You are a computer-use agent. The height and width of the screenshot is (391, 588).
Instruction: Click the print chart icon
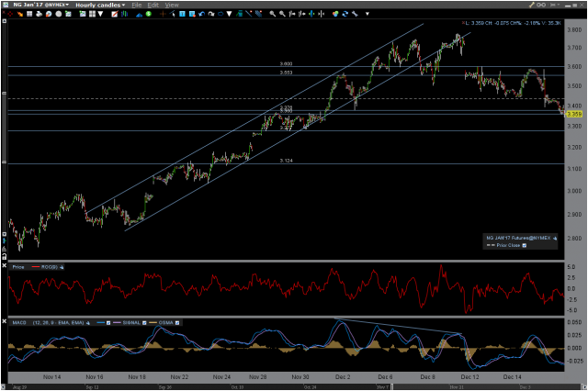pos(39,14)
